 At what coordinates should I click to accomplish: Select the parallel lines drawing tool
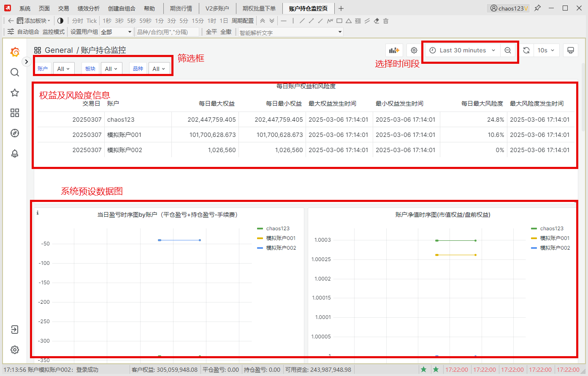tap(367, 21)
